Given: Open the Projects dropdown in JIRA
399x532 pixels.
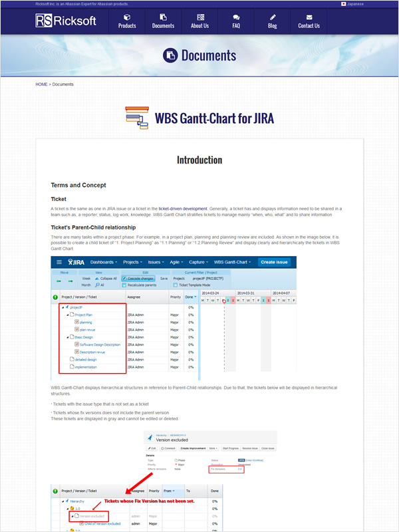Looking at the screenshot, I should click(x=132, y=262).
